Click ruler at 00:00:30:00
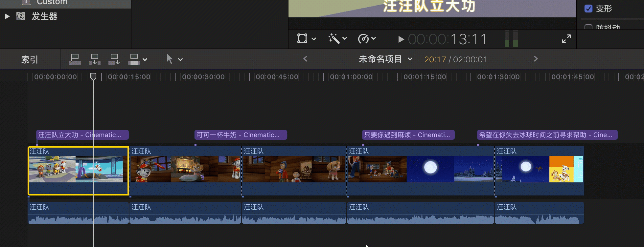Viewport: 644px width, 247px height. [203, 77]
